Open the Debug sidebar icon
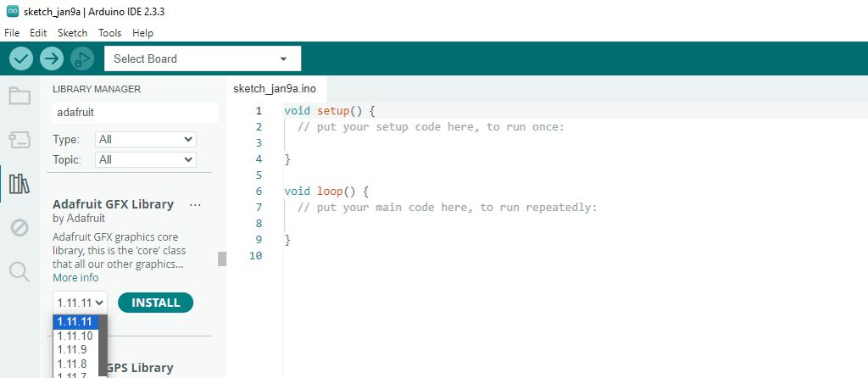This screenshot has height=378, width=868. click(x=19, y=227)
